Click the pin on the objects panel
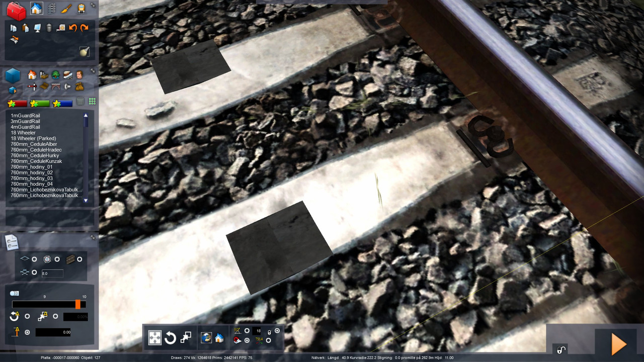Screen dimensions: 644x362 93,71
